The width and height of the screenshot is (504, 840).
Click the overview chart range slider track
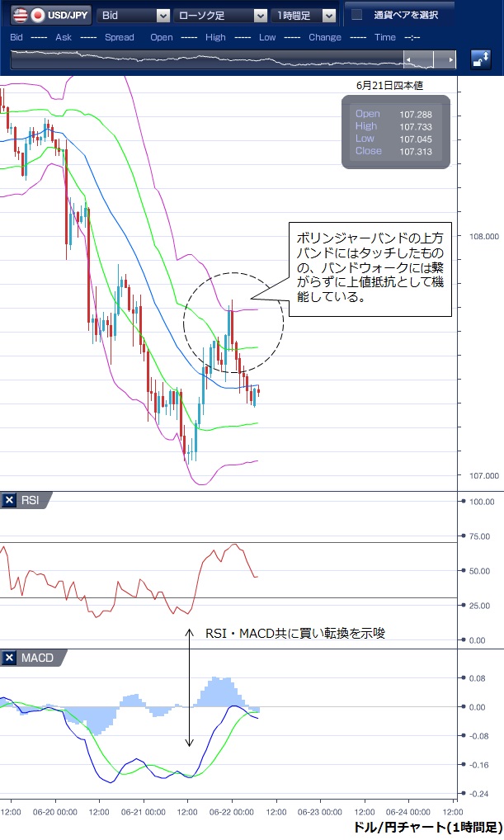pyautogui.click(x=206, y=60)
